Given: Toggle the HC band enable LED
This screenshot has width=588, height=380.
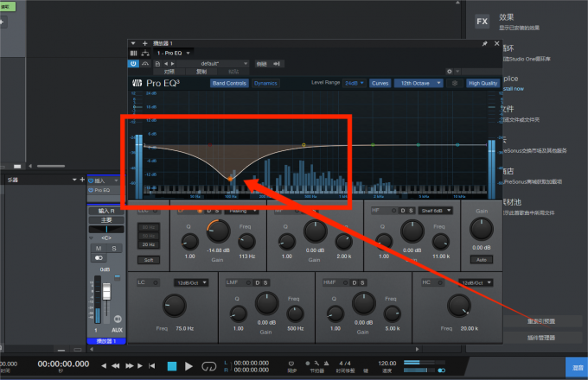Looking at the screenshot, I should [x=440, y=282].
